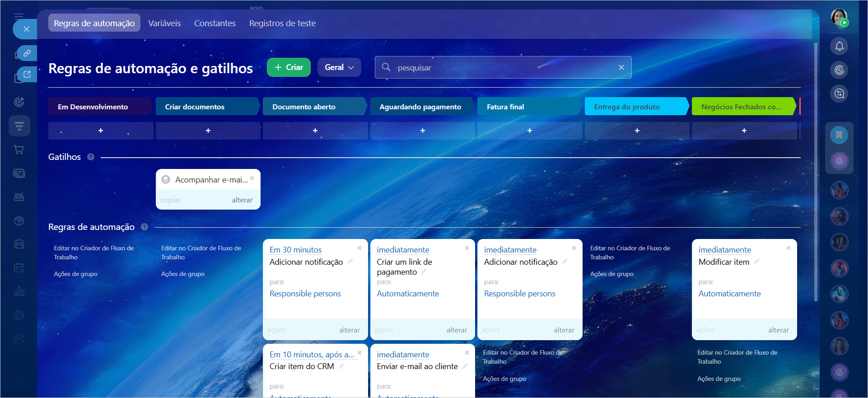This screenshot has width=868, height=398.
Task: Open the Registros de teste tab
Action: click(282, 23)
